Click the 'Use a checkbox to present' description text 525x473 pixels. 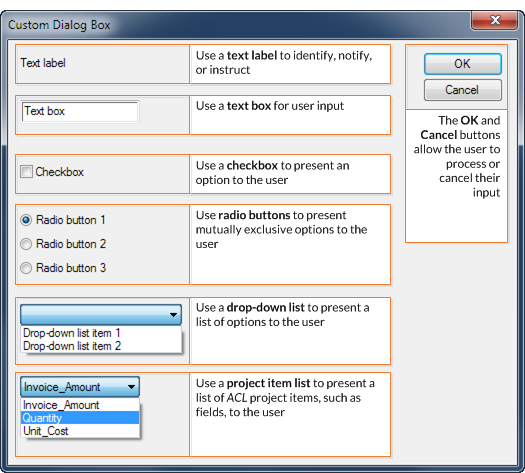272,173
